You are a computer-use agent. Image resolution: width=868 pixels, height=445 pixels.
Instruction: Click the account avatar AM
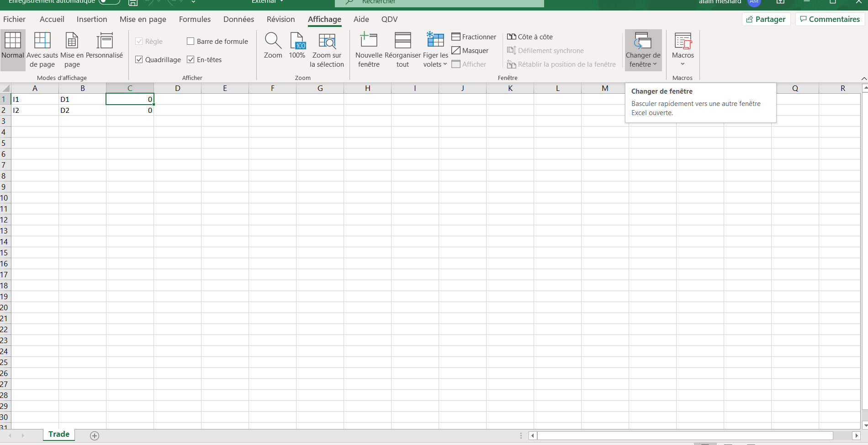(x=754, y=2)
